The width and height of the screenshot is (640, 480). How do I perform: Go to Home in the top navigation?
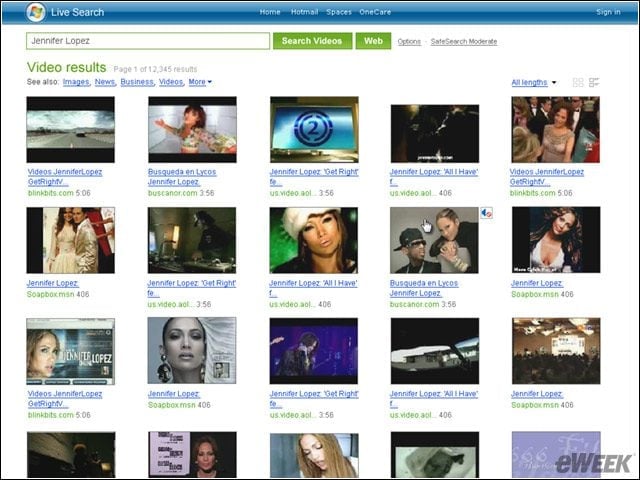(x=270, y=12)
